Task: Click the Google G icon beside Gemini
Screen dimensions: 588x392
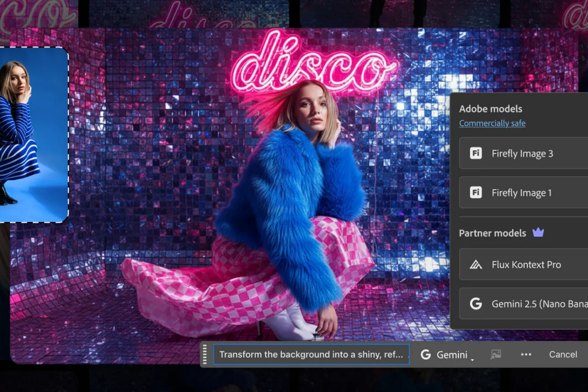Action: point(426,354)
